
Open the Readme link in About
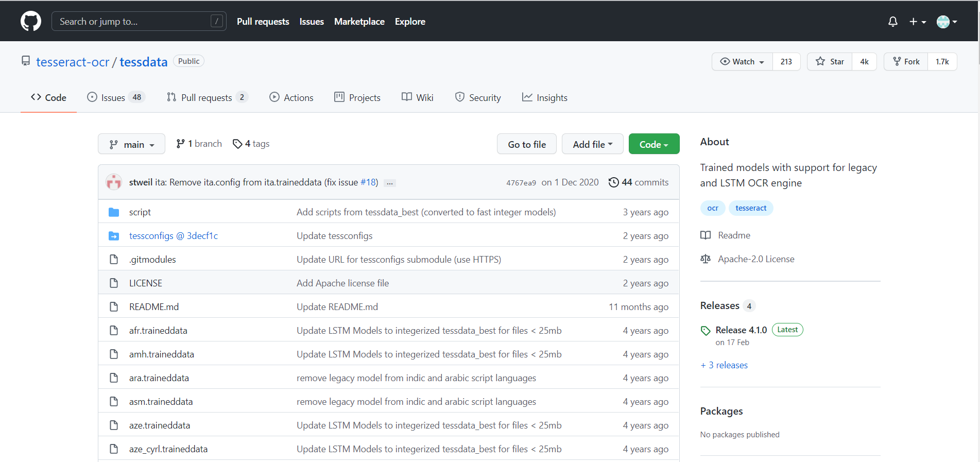pos(726,235)
